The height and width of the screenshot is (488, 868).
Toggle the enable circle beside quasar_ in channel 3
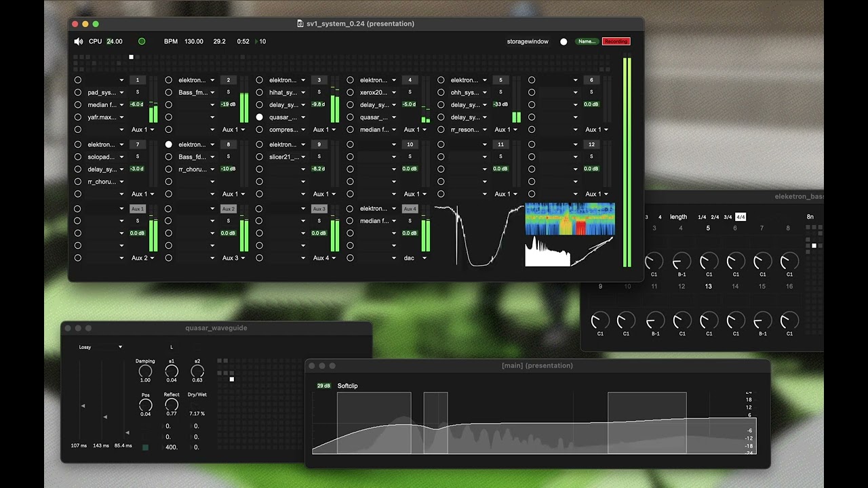click(259, 117)
